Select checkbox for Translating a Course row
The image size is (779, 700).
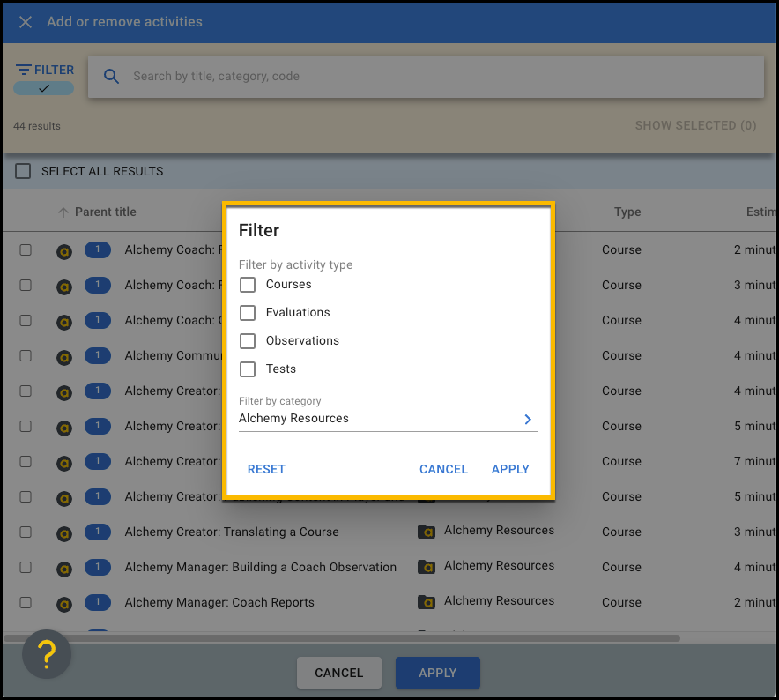(26, 532)
